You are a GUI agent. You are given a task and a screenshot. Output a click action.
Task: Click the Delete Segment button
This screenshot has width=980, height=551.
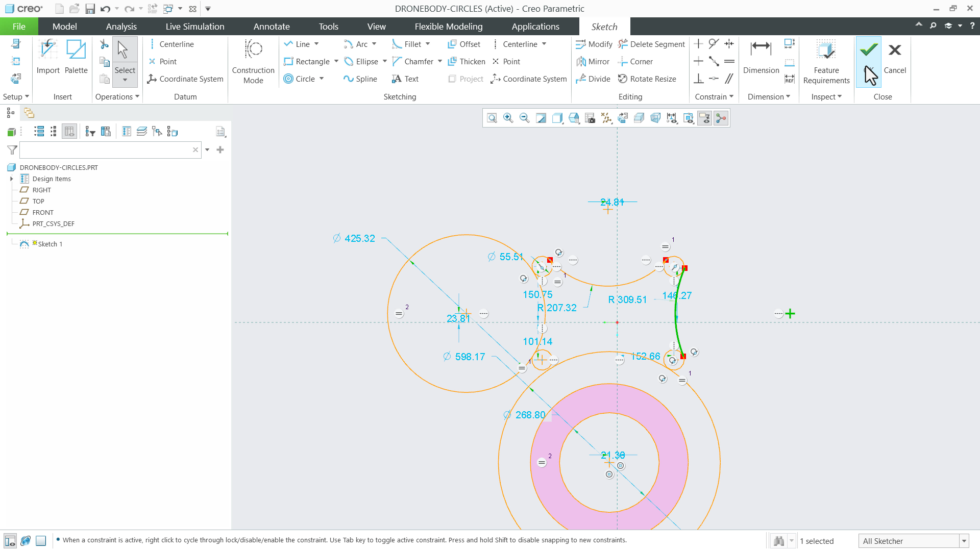[x=651, y=44]
